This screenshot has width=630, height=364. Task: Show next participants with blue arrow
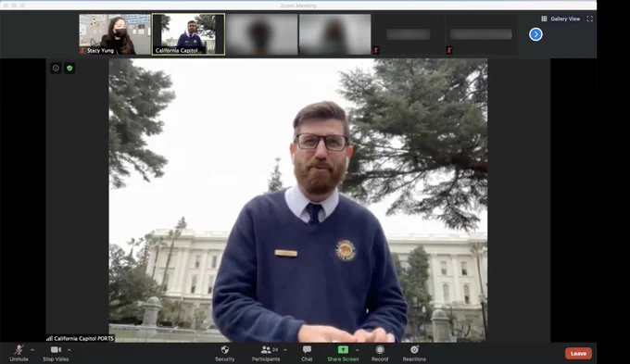(x=535, y=34)
